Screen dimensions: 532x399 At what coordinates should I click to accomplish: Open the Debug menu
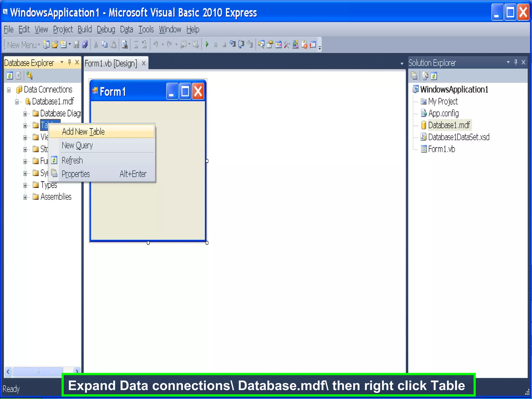tap(105, 29)
